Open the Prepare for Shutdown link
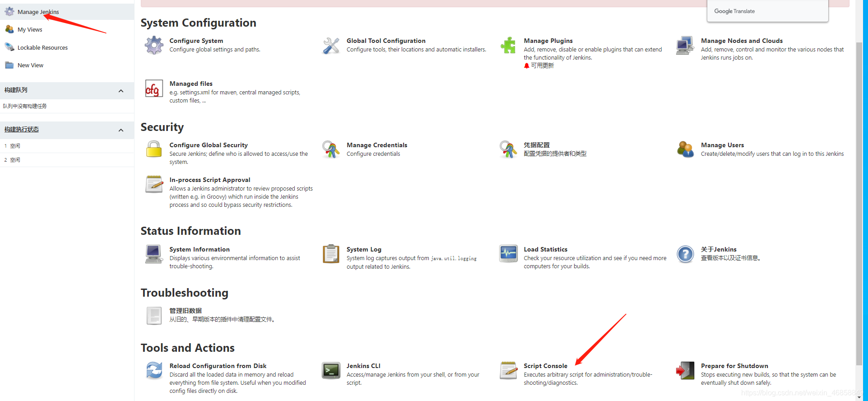Screen dimensions: 868x401 [734, 366]
